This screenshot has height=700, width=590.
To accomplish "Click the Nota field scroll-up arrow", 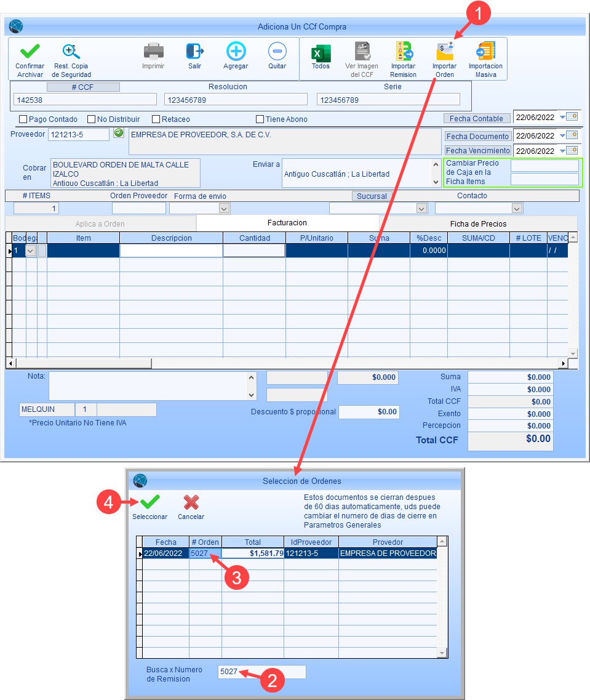I will click(252, 377).
